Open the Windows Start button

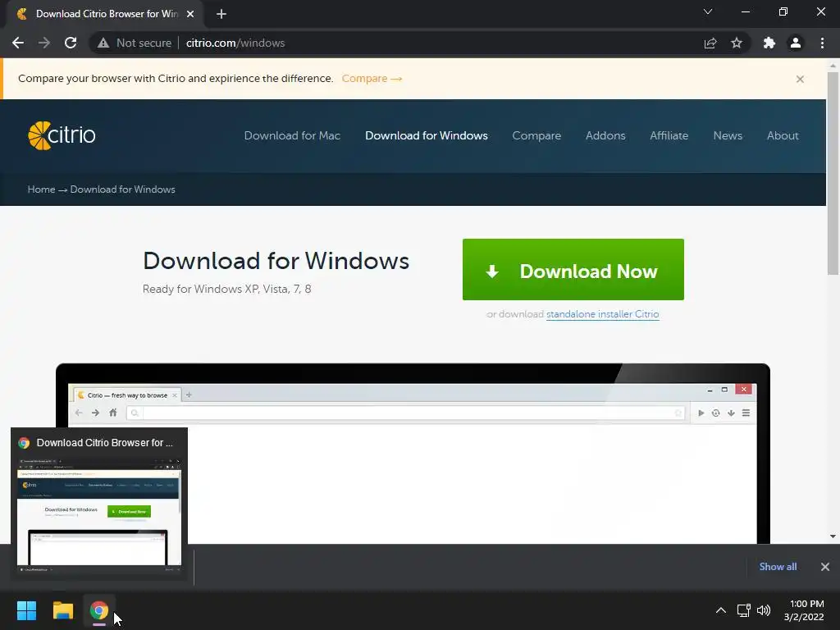coord(26,610)
